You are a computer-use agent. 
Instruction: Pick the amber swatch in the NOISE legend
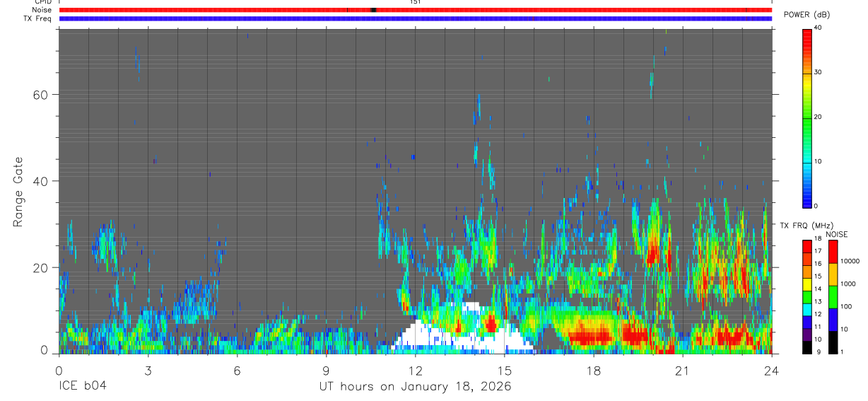click(832, 274)
